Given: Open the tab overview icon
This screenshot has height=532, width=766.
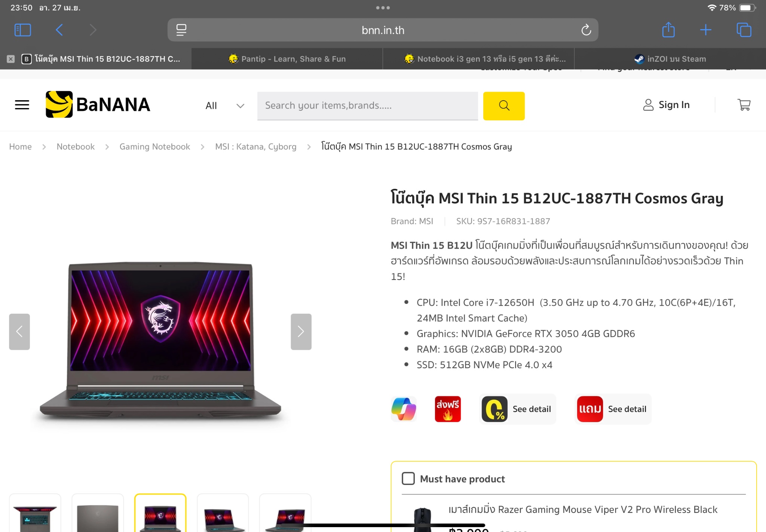Looking at the screenshot, I should (x=744, y=30).
